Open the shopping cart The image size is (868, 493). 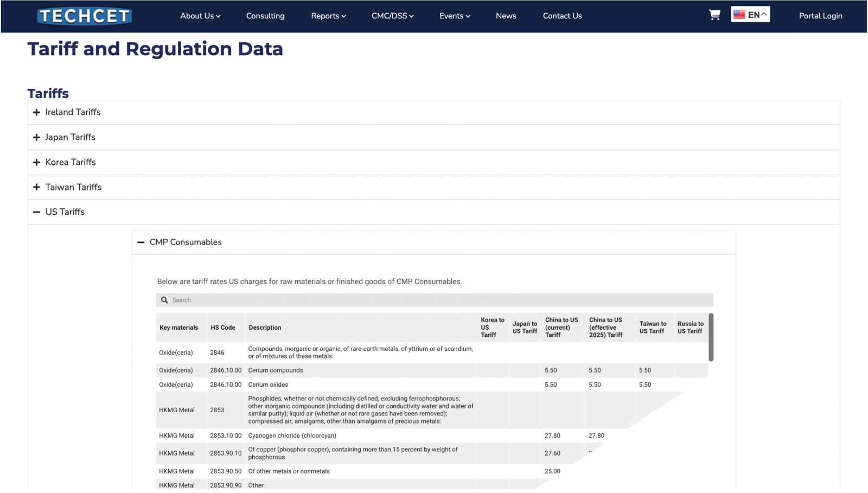click(714, 15)
